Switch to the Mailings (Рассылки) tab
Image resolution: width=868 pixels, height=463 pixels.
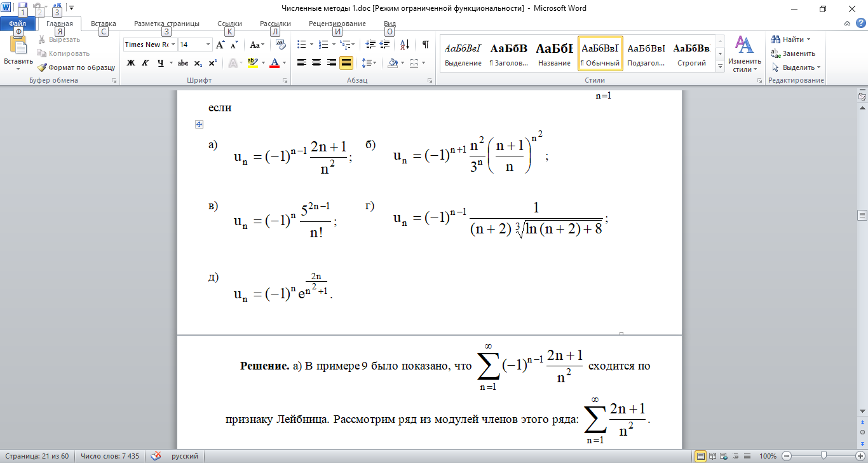click(x=275, y=24)
